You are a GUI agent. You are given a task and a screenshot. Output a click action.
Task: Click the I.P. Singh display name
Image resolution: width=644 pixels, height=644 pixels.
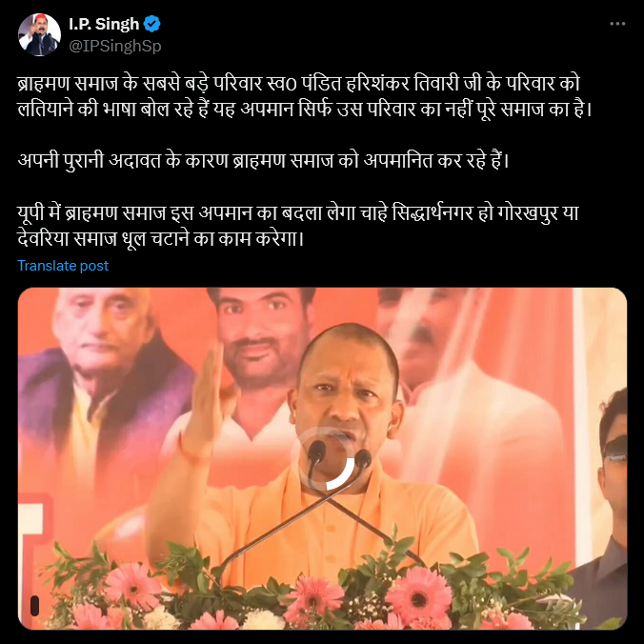pyautogui.click(x=104, y=24)
